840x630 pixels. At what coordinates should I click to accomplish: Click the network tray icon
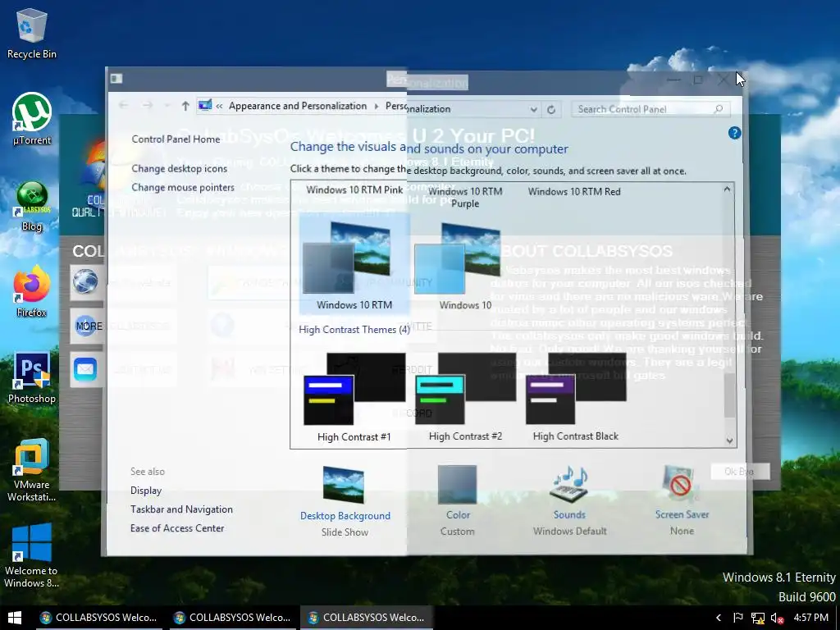757,619
